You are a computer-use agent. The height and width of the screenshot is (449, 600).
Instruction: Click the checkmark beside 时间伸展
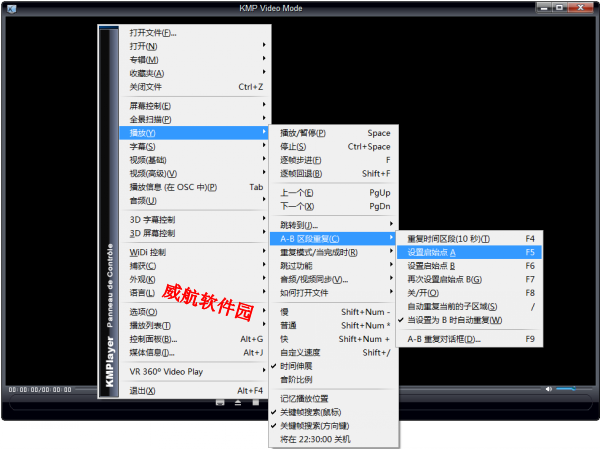274,368
